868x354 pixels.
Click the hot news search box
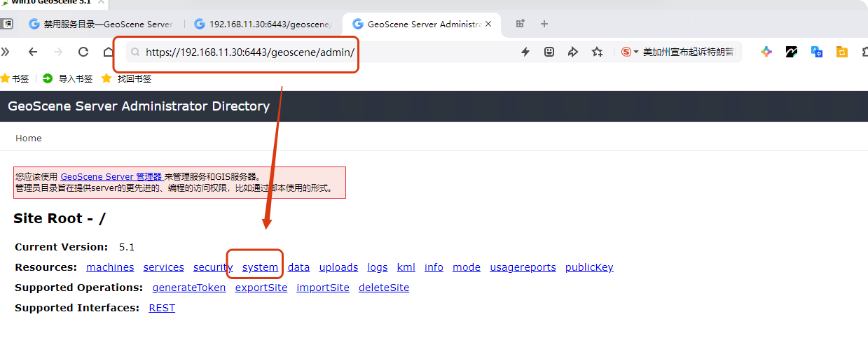click(689, 52)
